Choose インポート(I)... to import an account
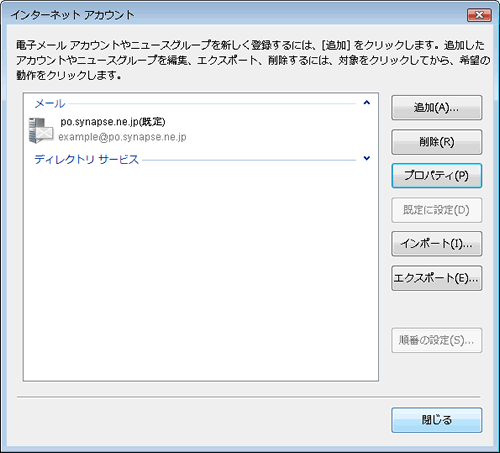The height and width of the screenshot is (453, 500). click(x=436, y=244)
